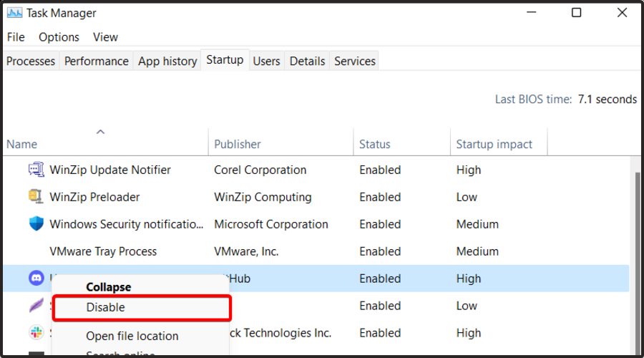The image size is (644, 358).
Task: Switch to the Processes tab
Action: click(x=31, y=62)
